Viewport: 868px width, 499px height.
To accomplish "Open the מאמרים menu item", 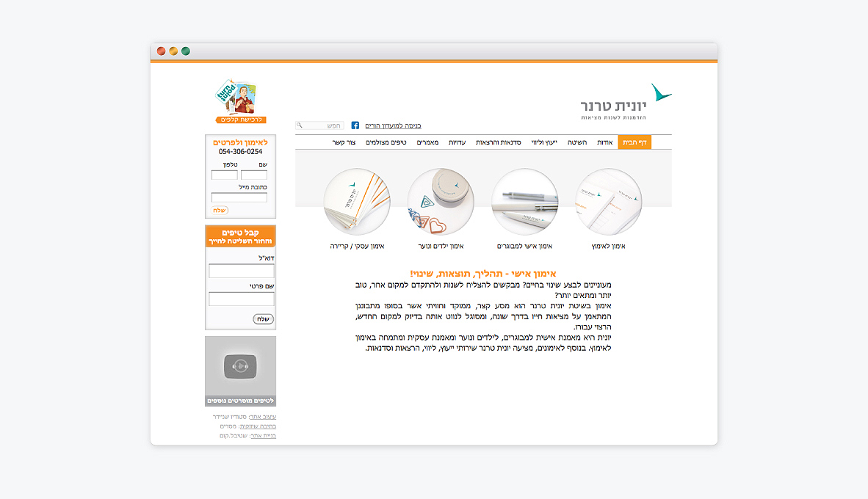I will [427, 142].
